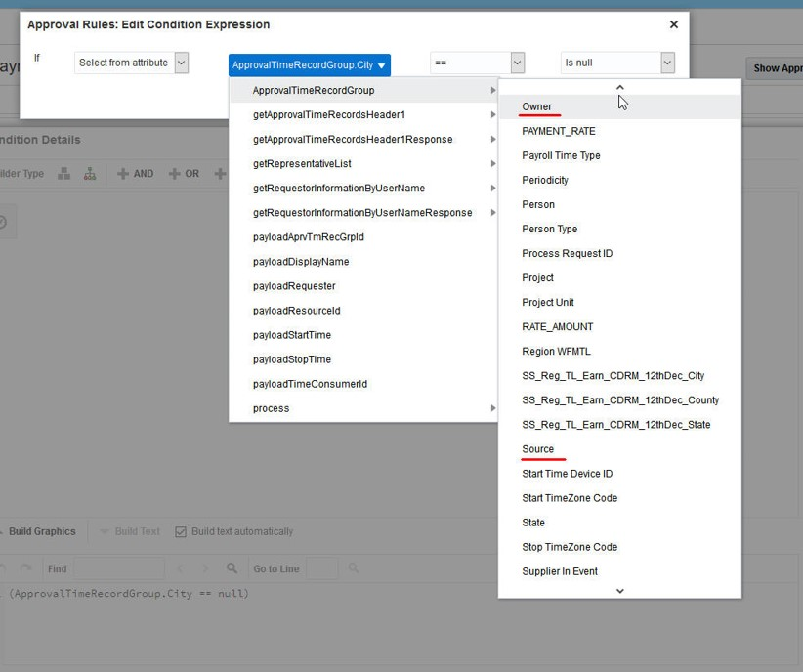Choose the State attribute

(619, 523)
